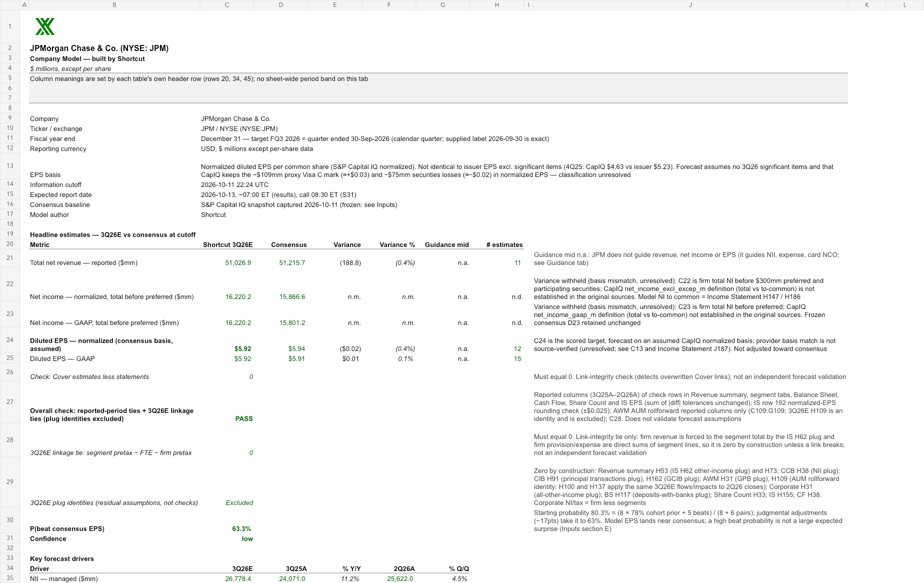
Task: Select the 3Q25A NII value 24,071.0
Action: 292,579
